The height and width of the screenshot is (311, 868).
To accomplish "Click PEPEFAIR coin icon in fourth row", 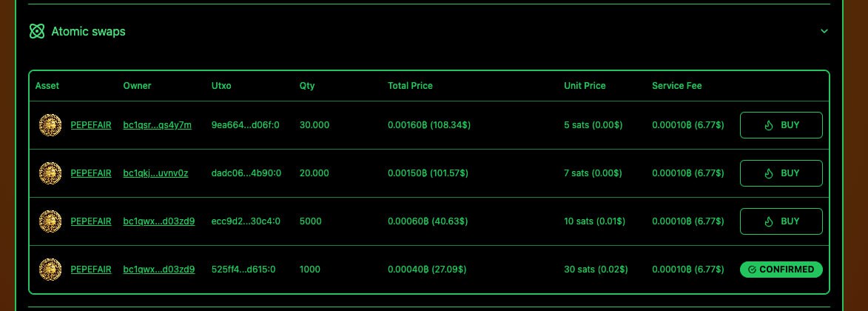I will 50,270.
